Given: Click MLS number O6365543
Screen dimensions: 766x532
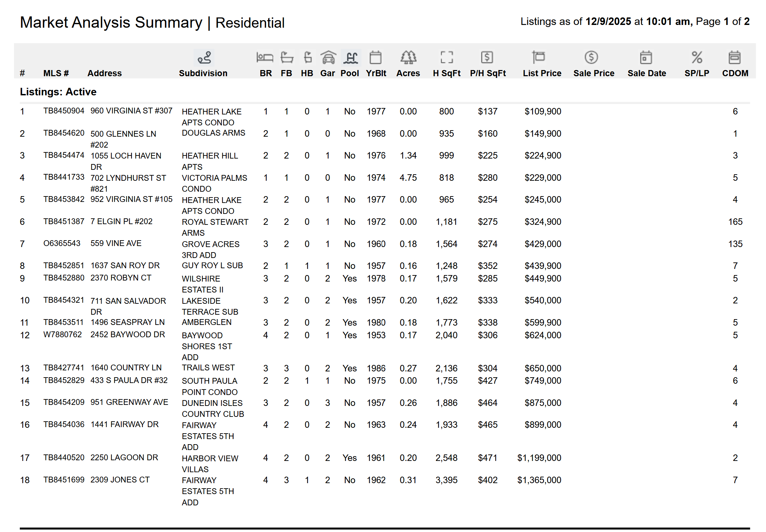Looking at the screenshot, I should (x=62, y=243).
